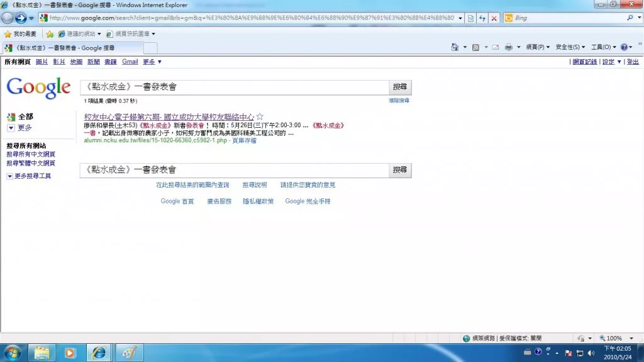644x362 pixels.
Task: Open the 設定 settings dropdown
Action: pyautogui.click(x=611, y=62)
